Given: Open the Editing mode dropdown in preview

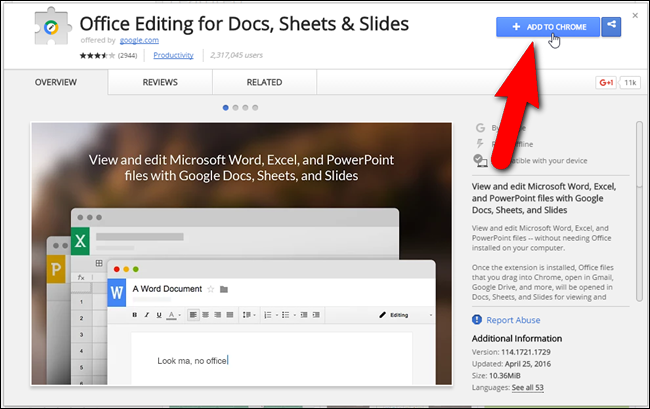Looking at the screenshot, I should click(x=405, y=315).
